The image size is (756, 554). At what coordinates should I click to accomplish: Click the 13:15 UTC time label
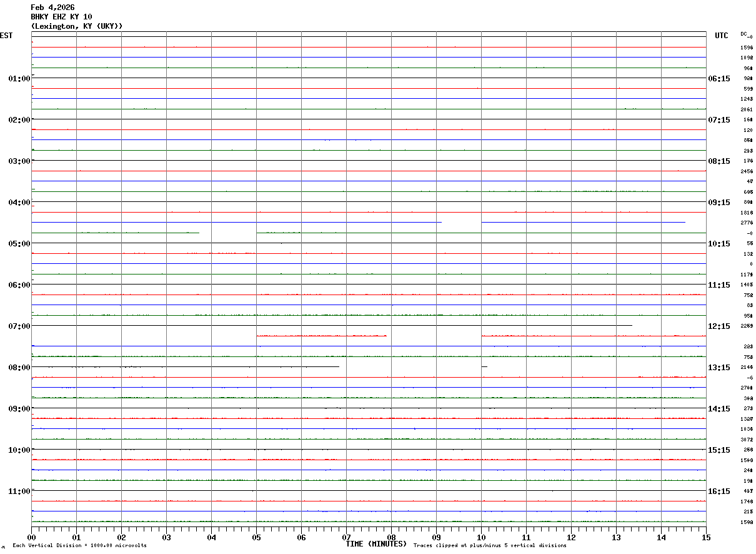719,368
